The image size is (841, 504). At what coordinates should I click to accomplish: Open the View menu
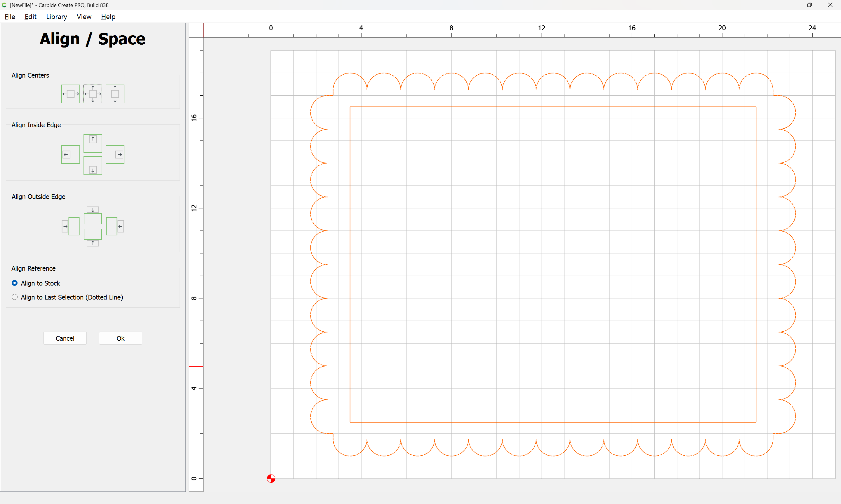pyautogui.click(x=84, y=17)
